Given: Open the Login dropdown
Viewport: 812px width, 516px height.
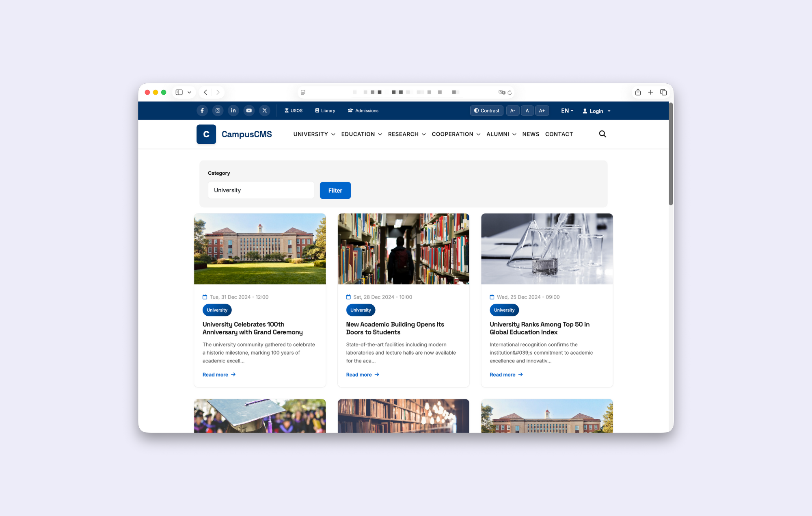Looking at the screenshot, I should tap(596, 111).
